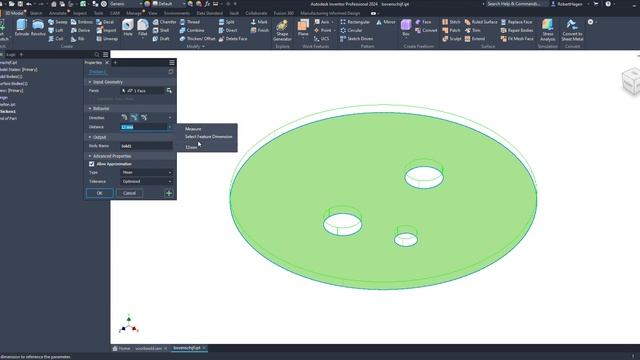Select the Derive tool
This screenshot has width=640, height=360.
tap(81, 30)
